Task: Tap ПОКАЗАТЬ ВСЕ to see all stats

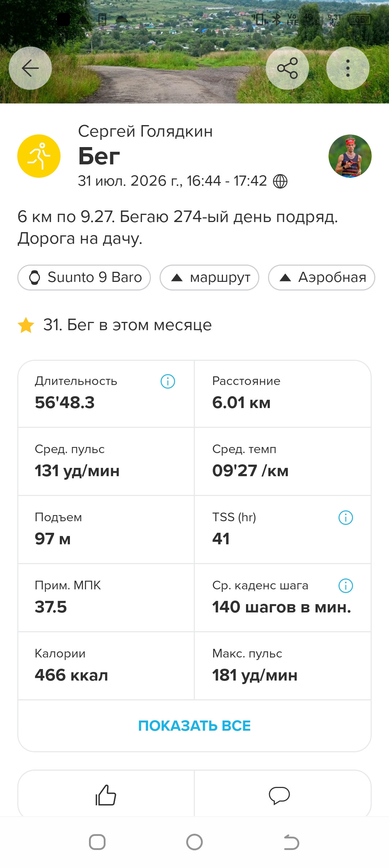Action: tap(194, 726)
